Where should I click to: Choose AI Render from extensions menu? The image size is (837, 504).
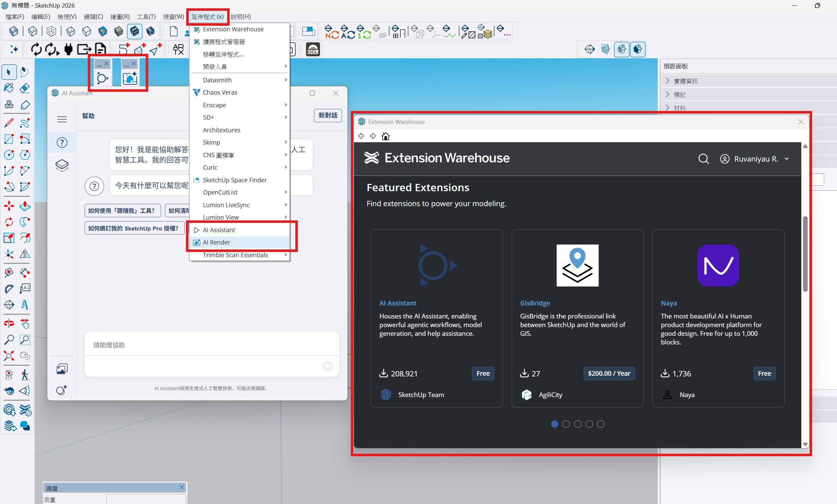pos(216,242)
